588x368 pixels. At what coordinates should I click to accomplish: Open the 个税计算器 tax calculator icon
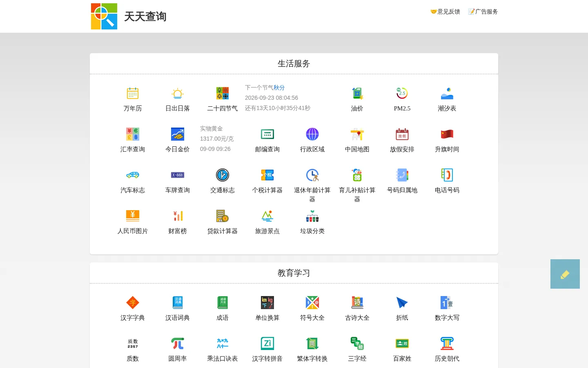tap(267, 175)
